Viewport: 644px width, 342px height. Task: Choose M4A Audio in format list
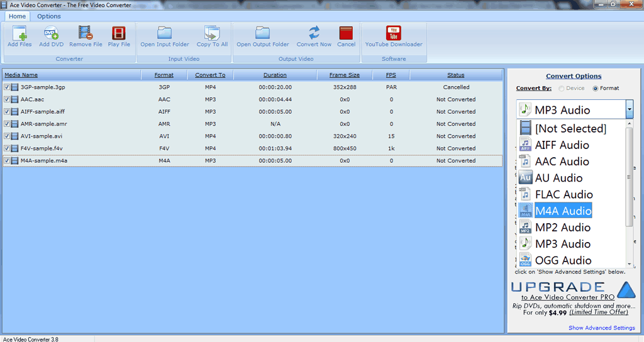tap(563, 211)
